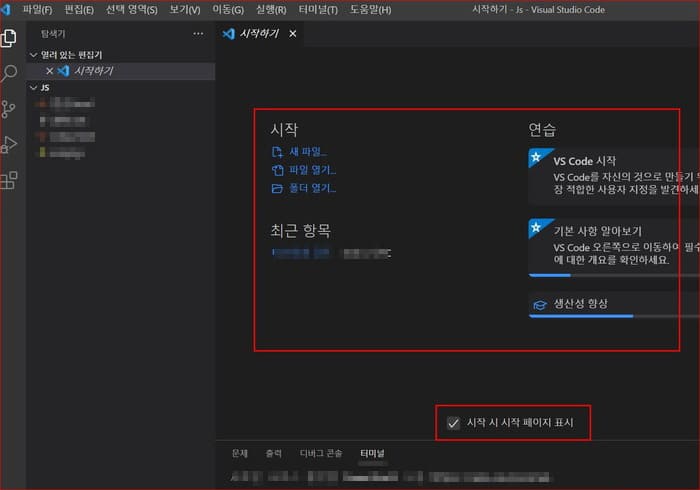Collapse the JS folder section

click(x=33, y=87)
